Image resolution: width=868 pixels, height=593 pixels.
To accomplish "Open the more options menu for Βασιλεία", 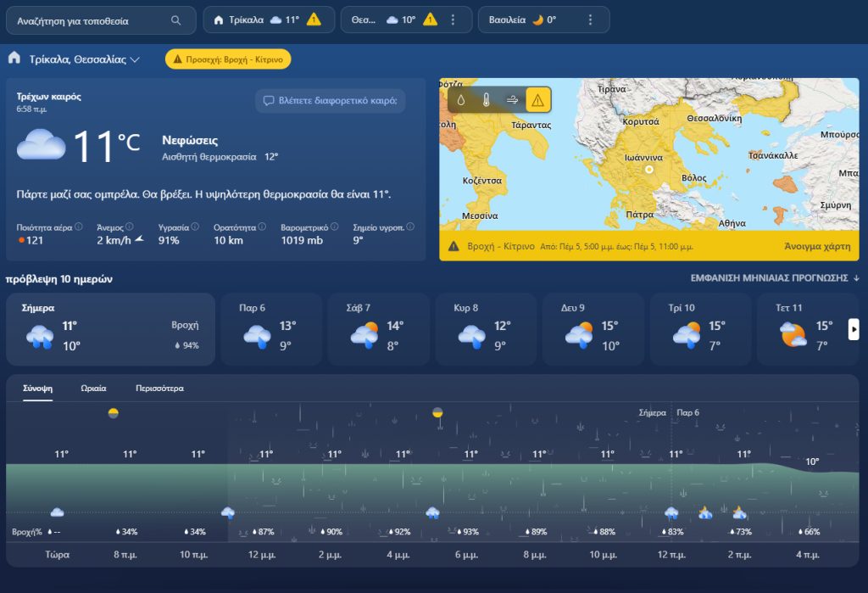I will pyautogui.click(x=591, y=20).
